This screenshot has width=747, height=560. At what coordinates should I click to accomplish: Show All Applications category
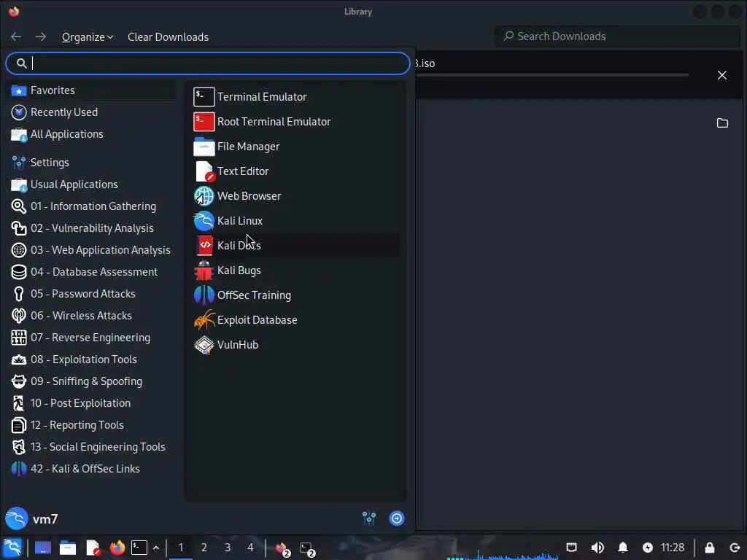pos(90,134)
